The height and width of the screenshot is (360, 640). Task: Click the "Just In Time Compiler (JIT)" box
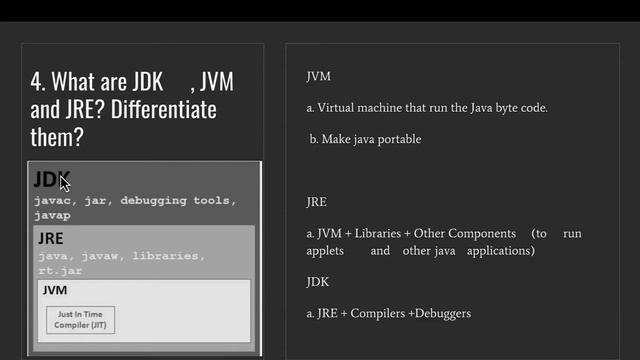(x=80, y=320)
